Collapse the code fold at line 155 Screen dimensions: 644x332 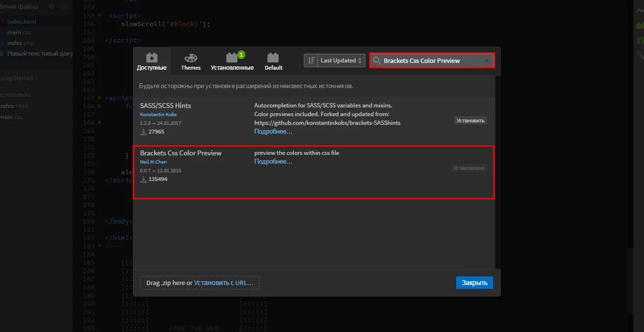tap(100, 16)
